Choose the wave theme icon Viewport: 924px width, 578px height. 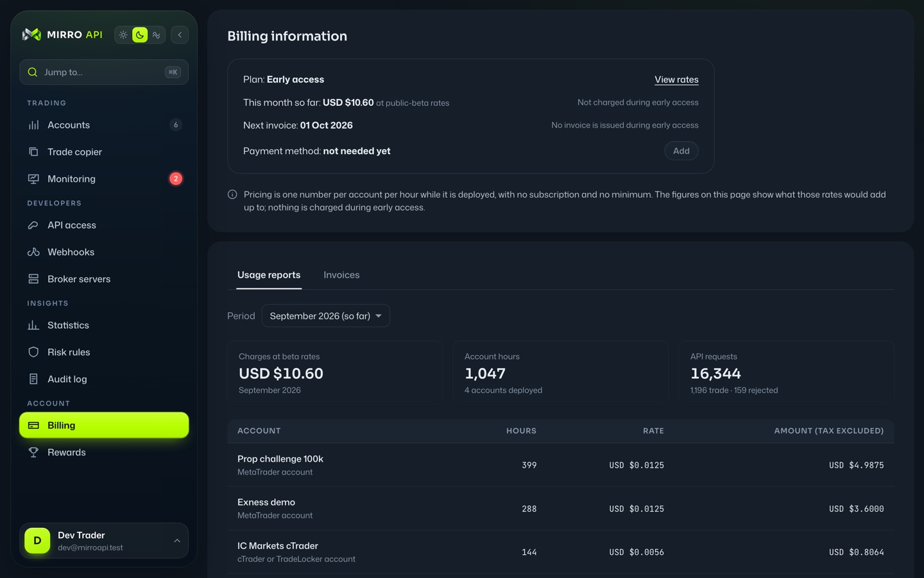pos(156,35)
